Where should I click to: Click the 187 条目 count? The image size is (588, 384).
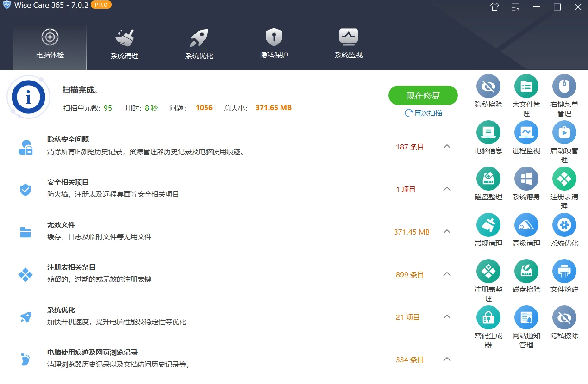click(x=410, y=147)
